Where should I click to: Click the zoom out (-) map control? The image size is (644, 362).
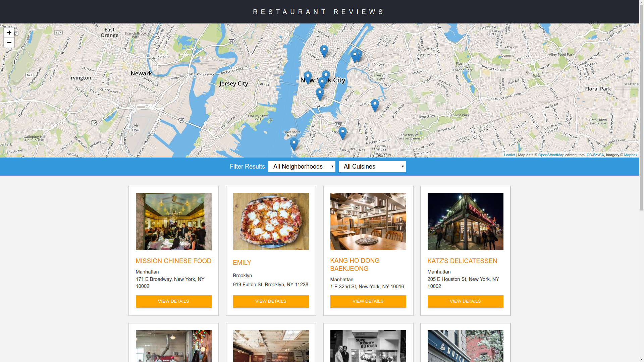click(x=9, y=43)
